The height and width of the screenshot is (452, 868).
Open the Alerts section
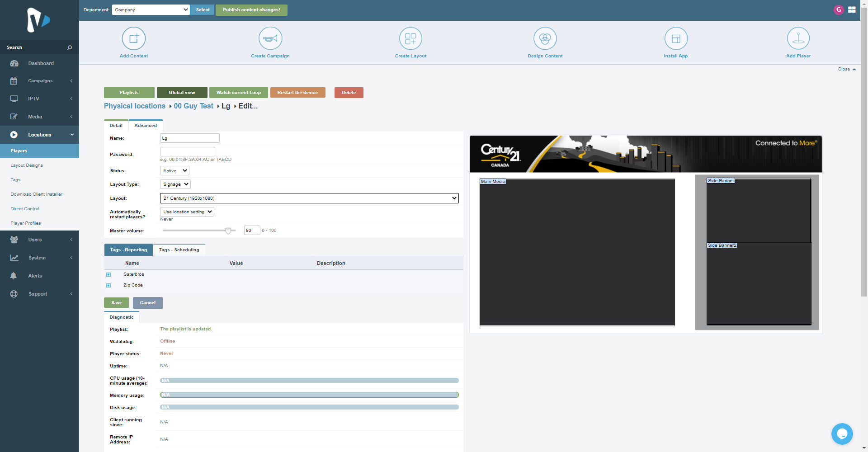35,276
